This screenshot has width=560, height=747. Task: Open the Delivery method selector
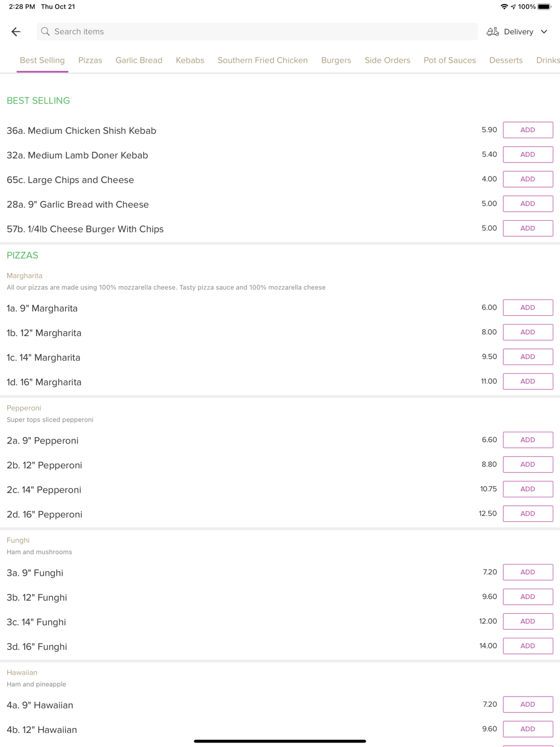coord(518,32)
